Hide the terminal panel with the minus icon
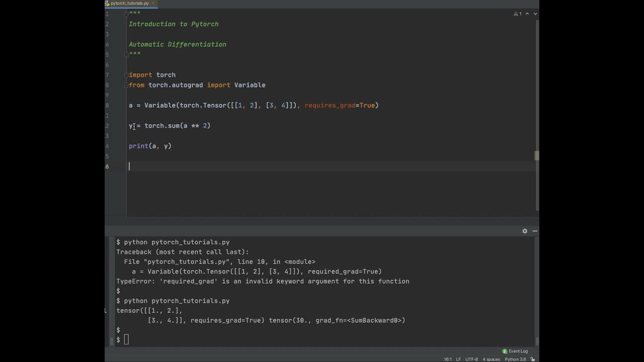This screenshot has height=362, width=644. click(x=535, y=231)
